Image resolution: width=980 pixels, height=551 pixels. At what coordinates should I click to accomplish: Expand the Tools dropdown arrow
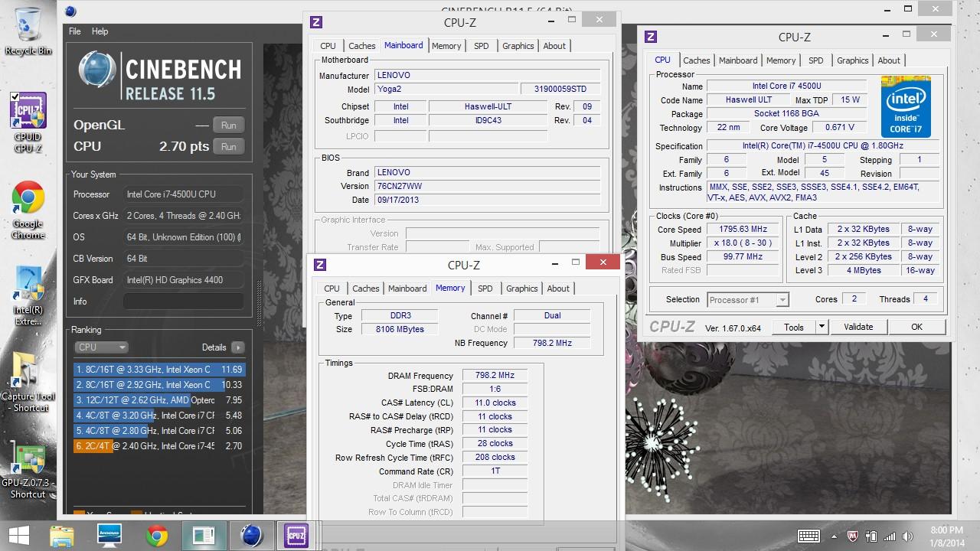[x=822, y=327]
